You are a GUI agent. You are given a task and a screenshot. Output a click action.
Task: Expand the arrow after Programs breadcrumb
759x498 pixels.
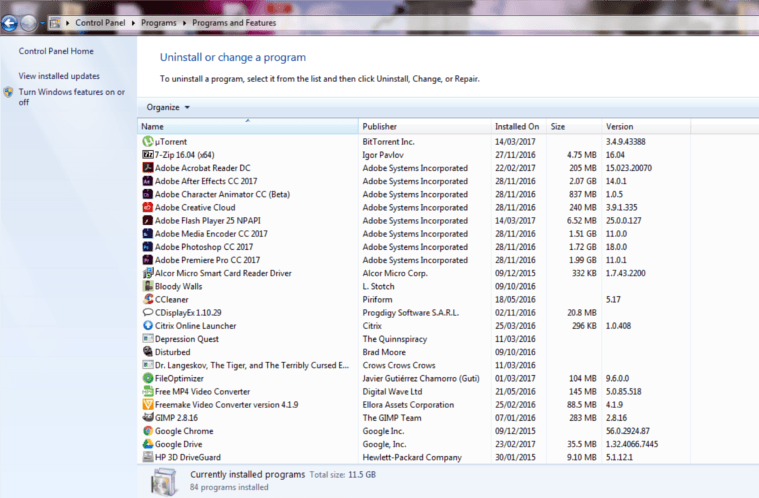[x=184, y=23]
